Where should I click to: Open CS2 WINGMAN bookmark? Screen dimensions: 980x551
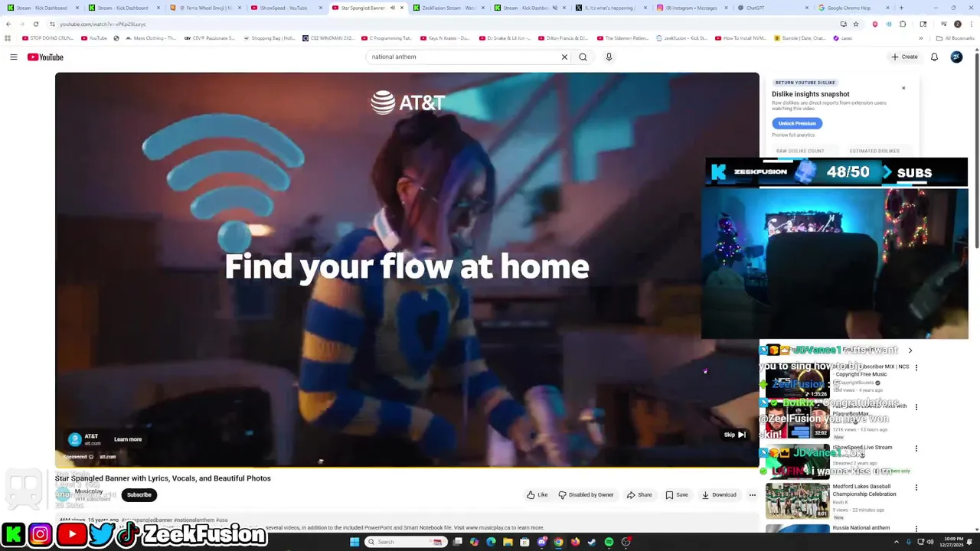pyautogui.click(x=328, y=38)
